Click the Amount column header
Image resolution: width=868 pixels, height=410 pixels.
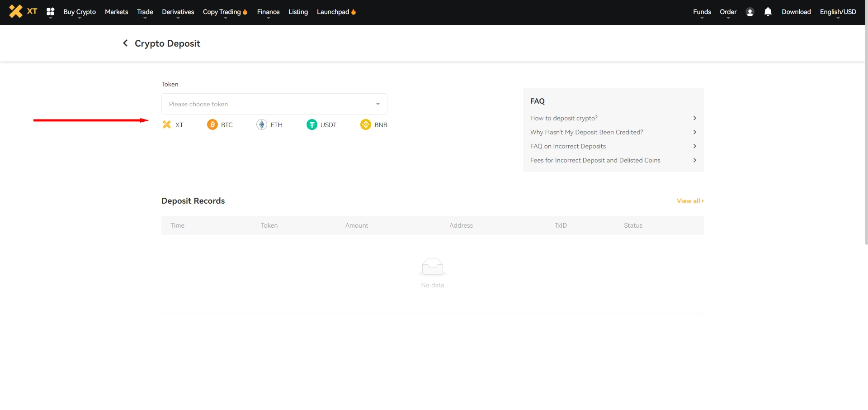357,225
